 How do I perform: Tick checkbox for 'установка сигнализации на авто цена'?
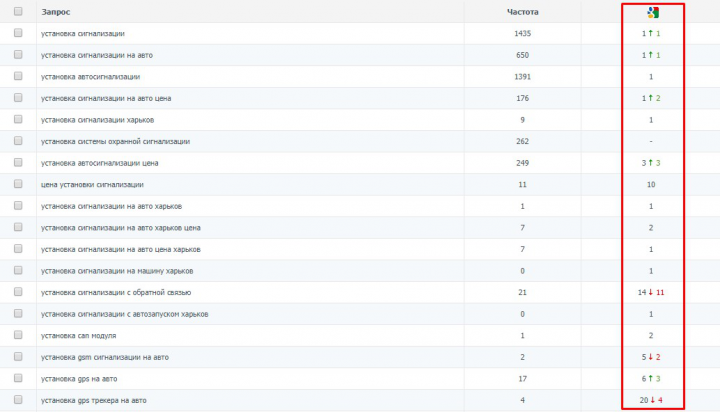click(18, 97)
